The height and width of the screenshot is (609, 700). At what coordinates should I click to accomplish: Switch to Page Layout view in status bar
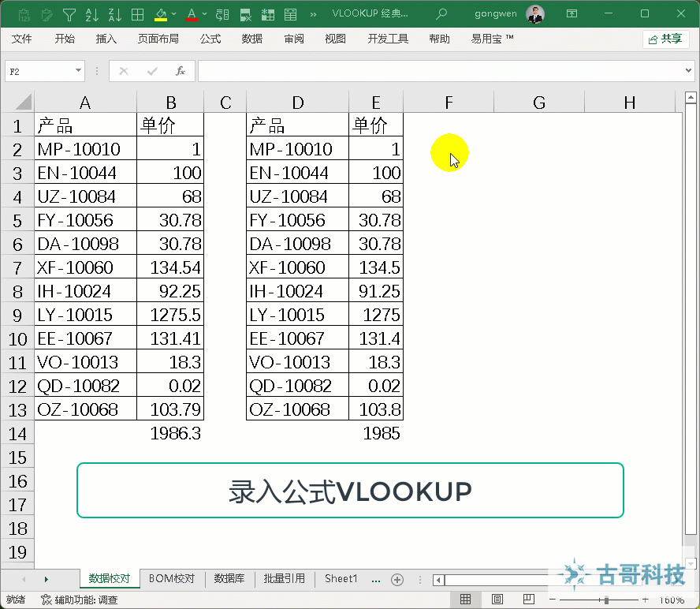coord(497,600)
